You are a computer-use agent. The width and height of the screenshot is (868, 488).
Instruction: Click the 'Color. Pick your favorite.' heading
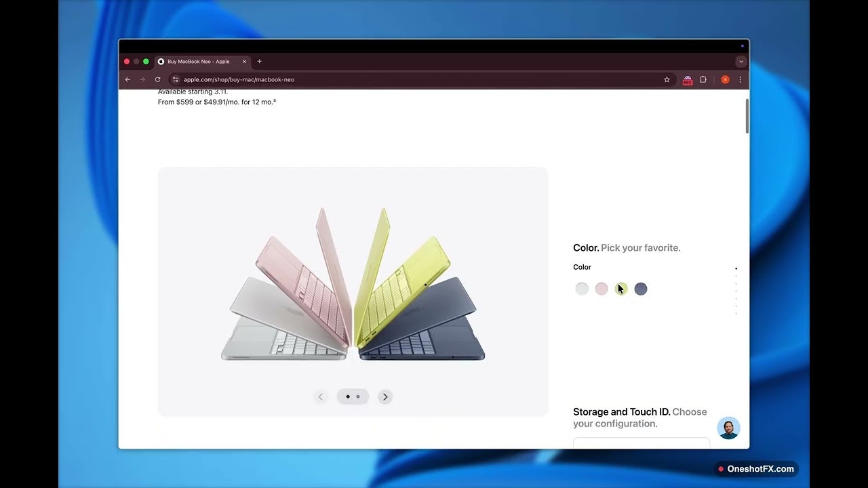pyautogui.click(x=627, y=248)
